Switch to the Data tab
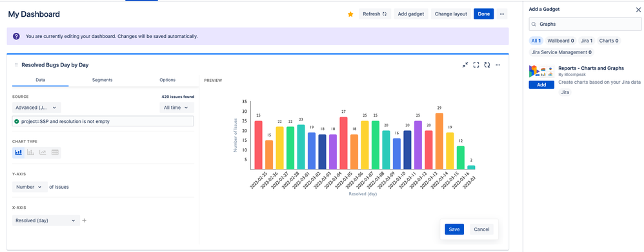The image size is (644, 252). (40, 80)
